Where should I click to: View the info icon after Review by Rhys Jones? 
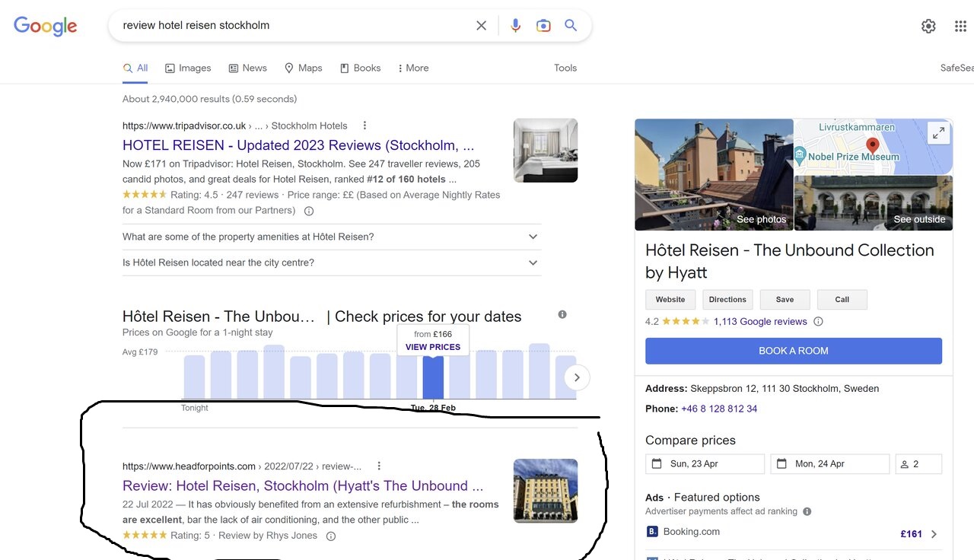[331, 536]
